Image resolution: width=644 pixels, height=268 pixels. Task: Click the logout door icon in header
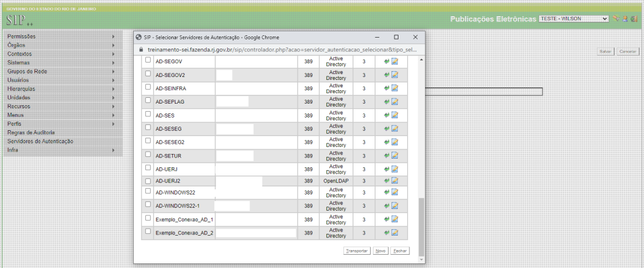[634, 19]
